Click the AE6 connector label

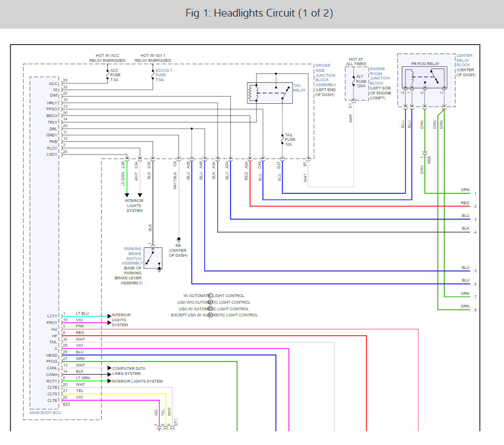tap(429, 160)
